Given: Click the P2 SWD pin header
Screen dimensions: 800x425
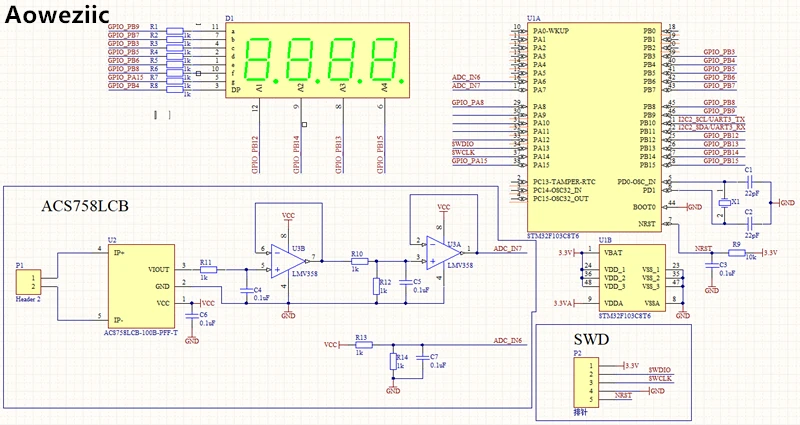Looking at the screenshot, I should [585, 382].
